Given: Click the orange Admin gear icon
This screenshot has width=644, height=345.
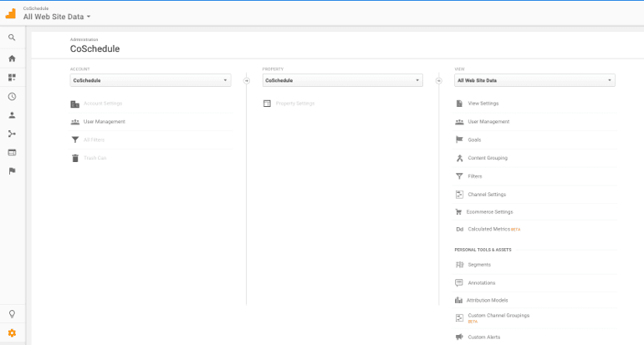Looking at the screenshot, I should (x=12, y=333).
